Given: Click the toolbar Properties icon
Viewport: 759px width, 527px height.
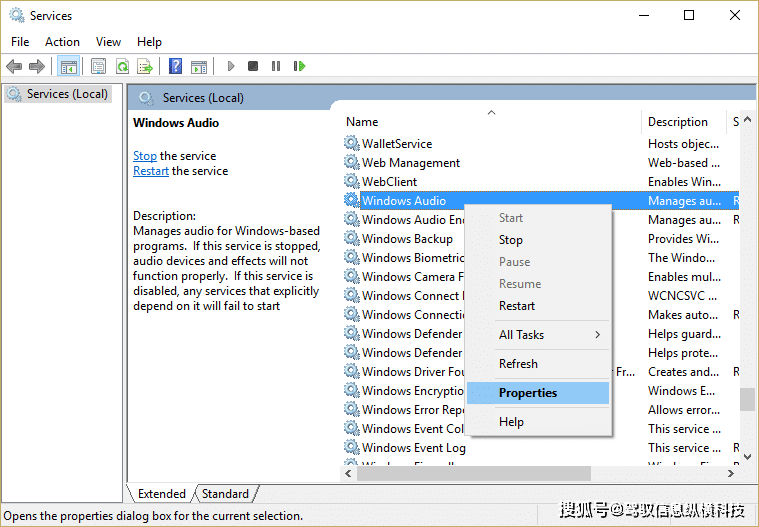Looking at the screenshot, I should (x=98, y=67).
